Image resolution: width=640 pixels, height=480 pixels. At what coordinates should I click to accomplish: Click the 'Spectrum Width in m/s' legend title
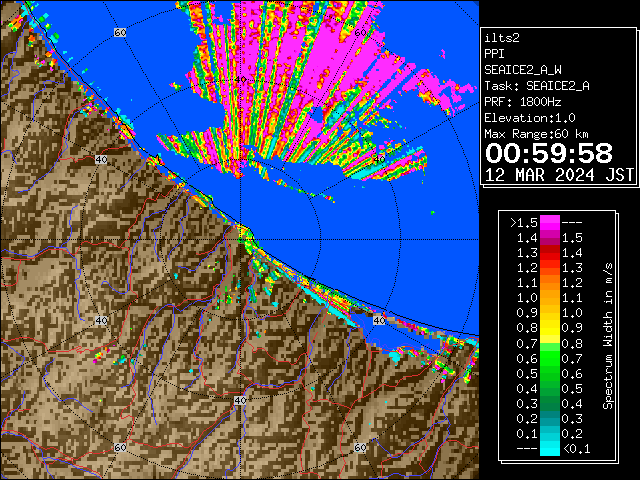(608, 336)
